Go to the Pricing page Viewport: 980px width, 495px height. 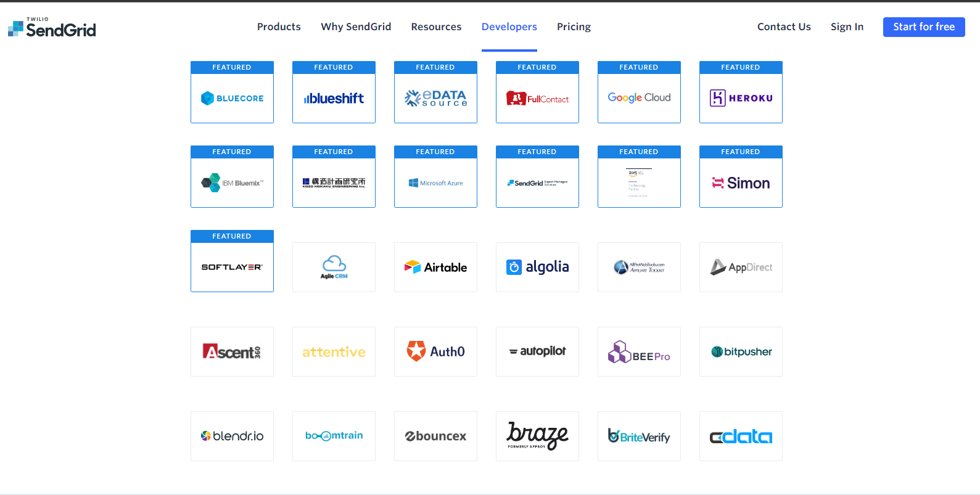[x=574, y=27]
